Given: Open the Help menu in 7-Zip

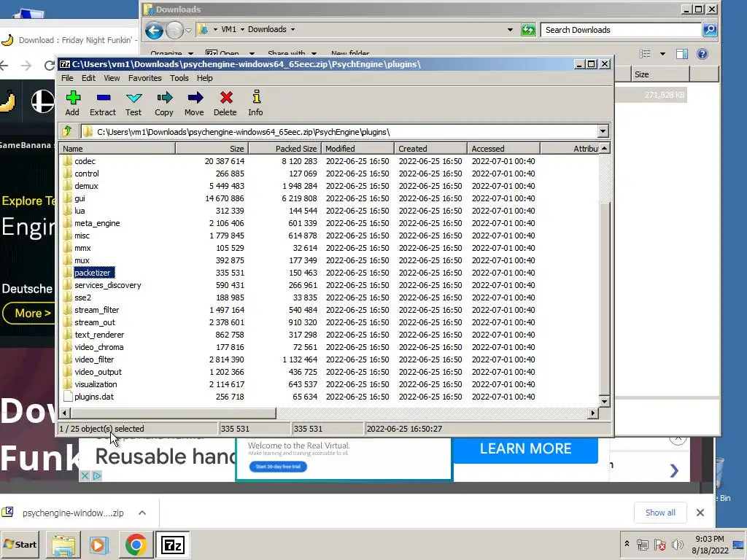Looking at the screenshot, I should pos(204,78).
